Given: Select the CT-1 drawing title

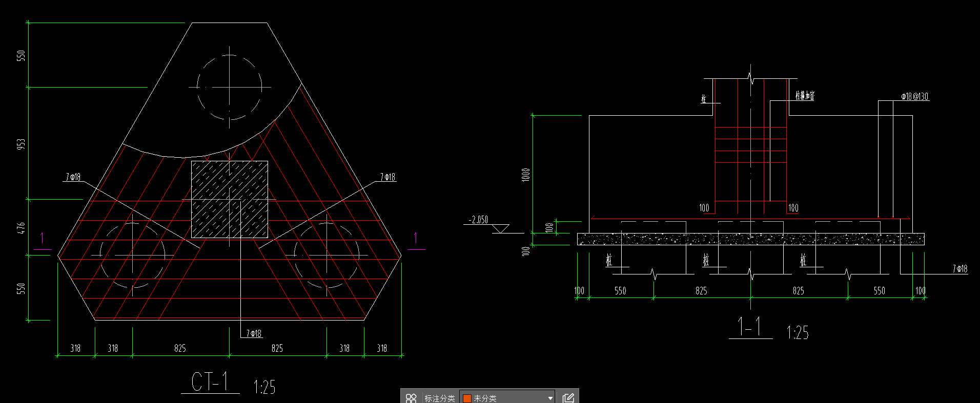Looking at the screenshot, I should coord(210,381).
